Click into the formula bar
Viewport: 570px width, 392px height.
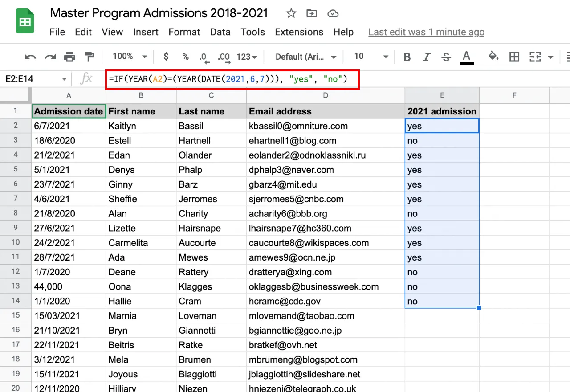coord(232,79)
